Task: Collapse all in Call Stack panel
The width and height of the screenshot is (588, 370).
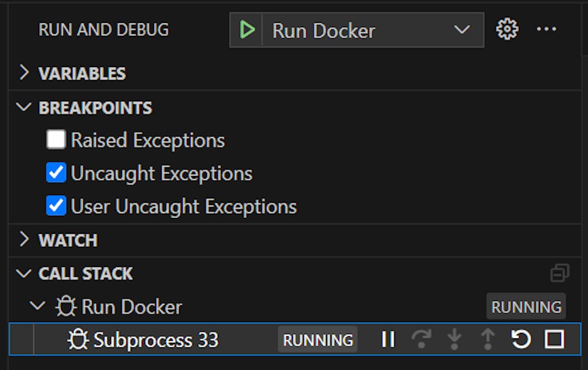Action: pos(560,273)
